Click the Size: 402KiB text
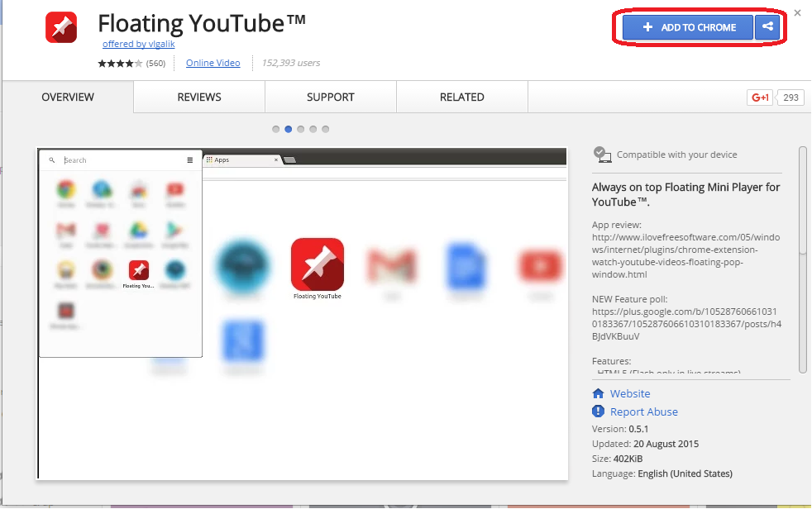This screenshot has width=812, height=509. point(618,459)
